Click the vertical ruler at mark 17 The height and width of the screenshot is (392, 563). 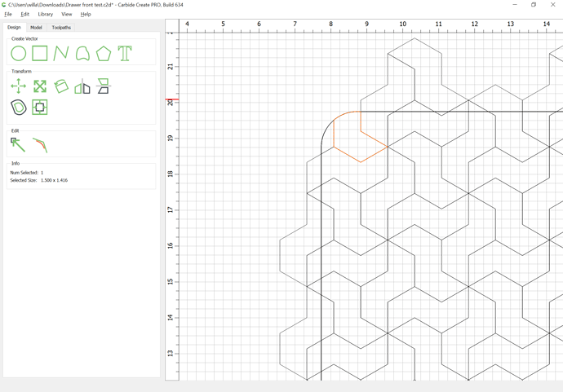(171, 209)
